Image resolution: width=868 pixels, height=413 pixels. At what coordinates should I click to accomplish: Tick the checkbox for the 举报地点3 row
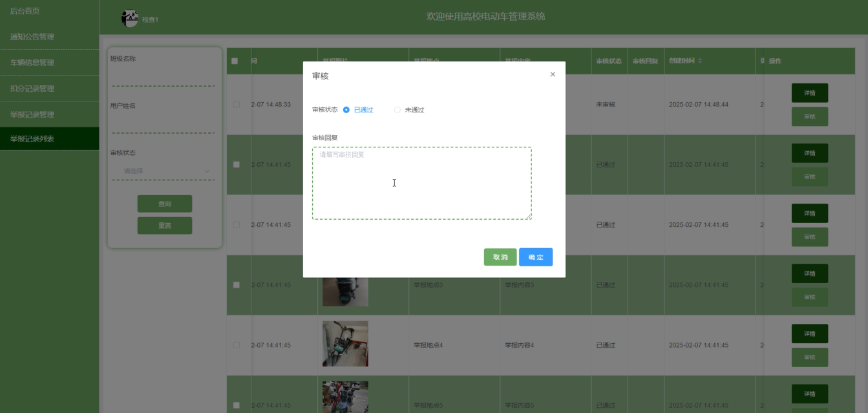(236, 285)
